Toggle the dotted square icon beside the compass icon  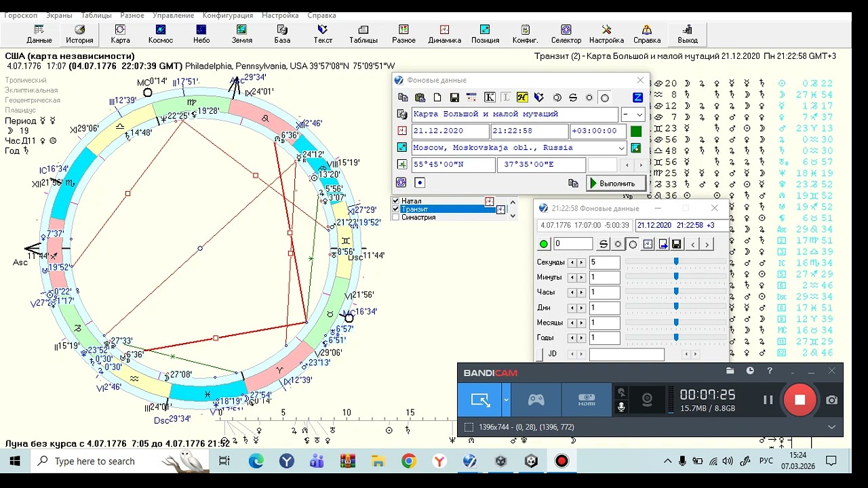(420, 182)
